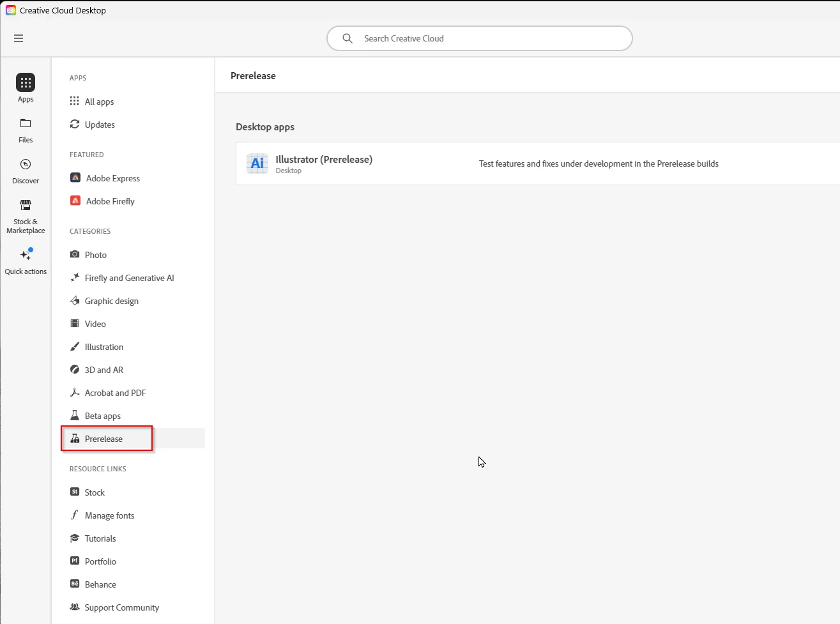This screenshot has width=840, height=624.
Task: Click the Behance Be icon
Action: pos(75,584)
